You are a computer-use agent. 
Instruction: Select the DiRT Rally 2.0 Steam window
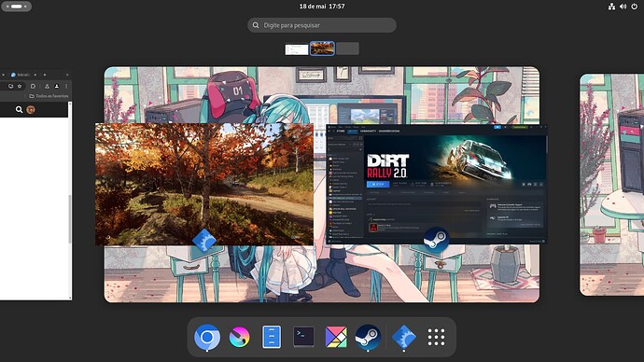pos(436,184)
